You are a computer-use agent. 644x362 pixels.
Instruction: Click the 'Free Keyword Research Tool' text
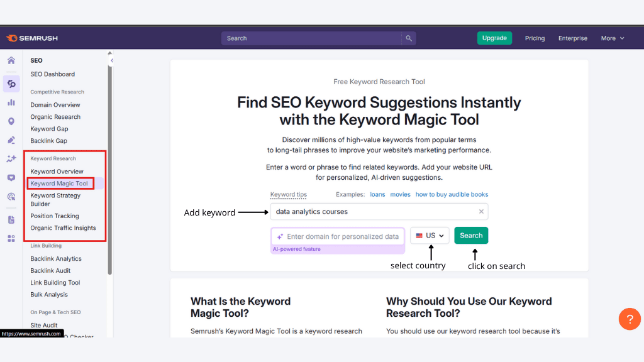[379, 82]
